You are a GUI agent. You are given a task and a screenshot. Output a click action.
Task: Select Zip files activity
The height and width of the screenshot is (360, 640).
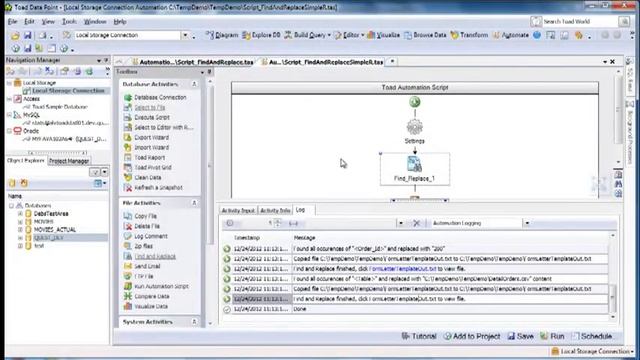coord(138,246)
